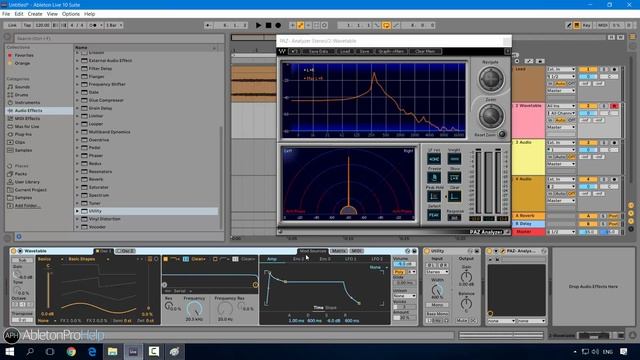Select LFO 1 modulation tab
Image resolution: width=640 pixels, height=360 pixels.
tap(350, 259)
